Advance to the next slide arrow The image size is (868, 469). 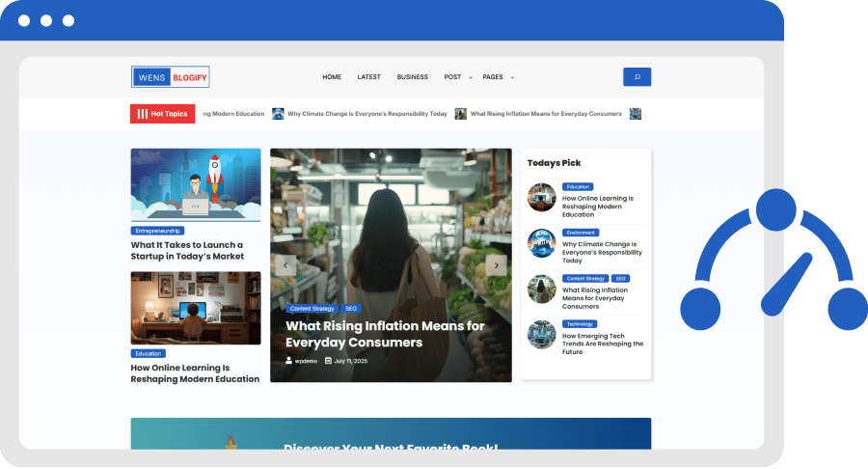point(496,265)
